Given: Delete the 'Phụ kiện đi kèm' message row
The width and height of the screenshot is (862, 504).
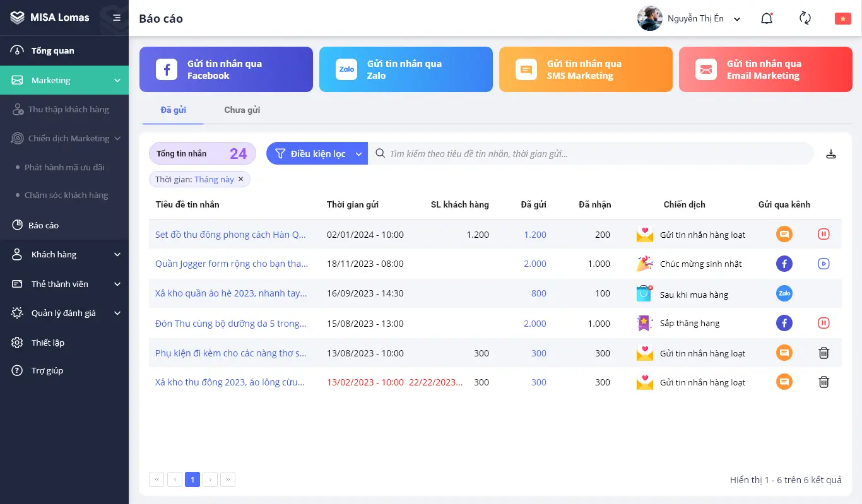Looking at the screenshot, I should tap(824, 353).
